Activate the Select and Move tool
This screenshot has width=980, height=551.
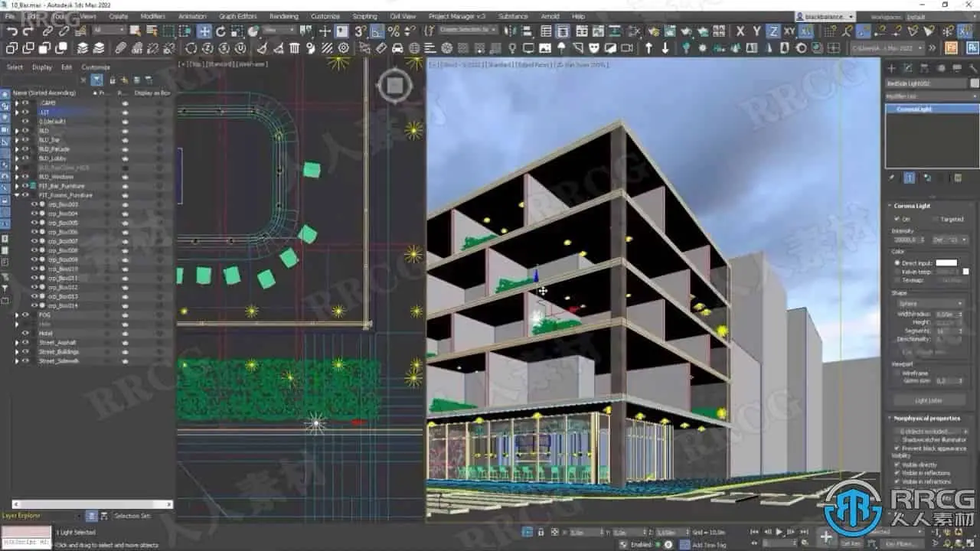pos(204,31)
